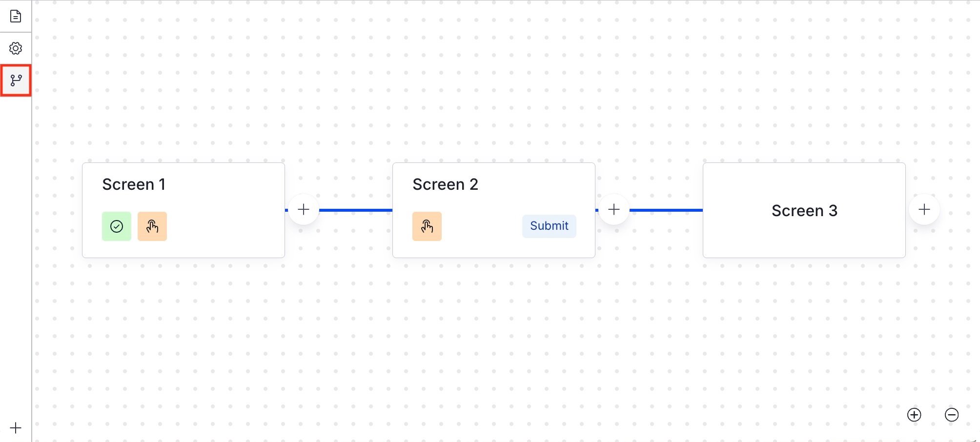Click the green checkmark icon in Screen 1
The height and width of the screenshot is (442, 980).
tap(117, 226)
